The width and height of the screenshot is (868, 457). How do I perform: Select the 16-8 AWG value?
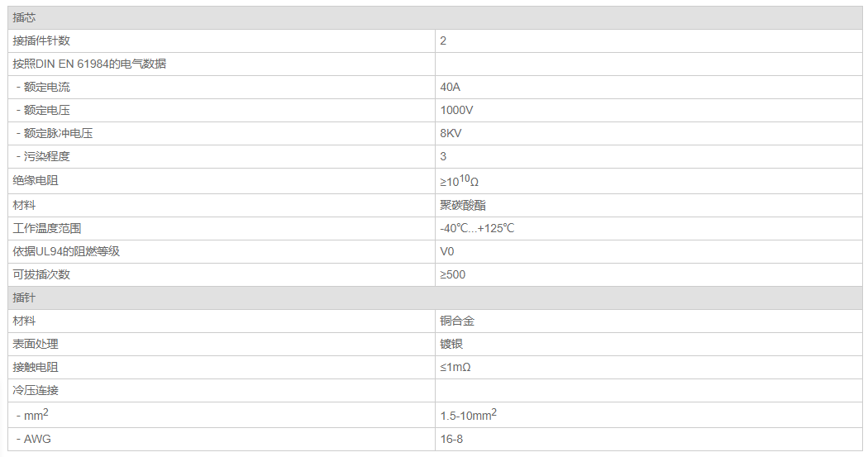coord(452,439)
